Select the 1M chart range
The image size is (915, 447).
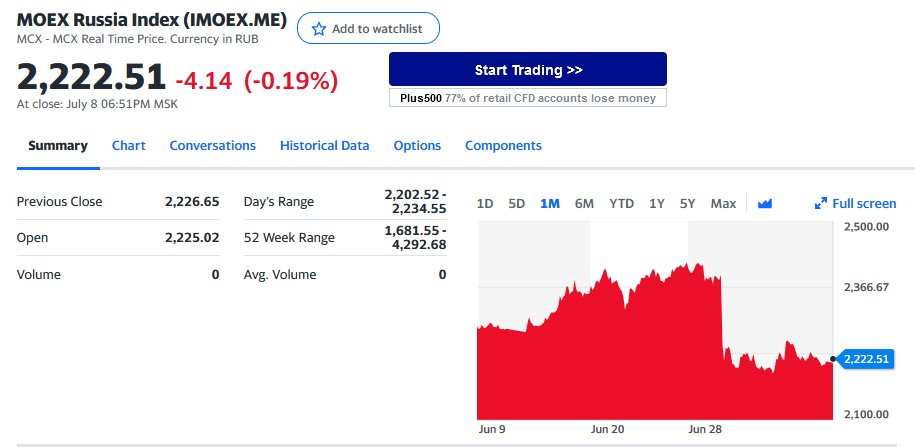[x=550, y=204]
